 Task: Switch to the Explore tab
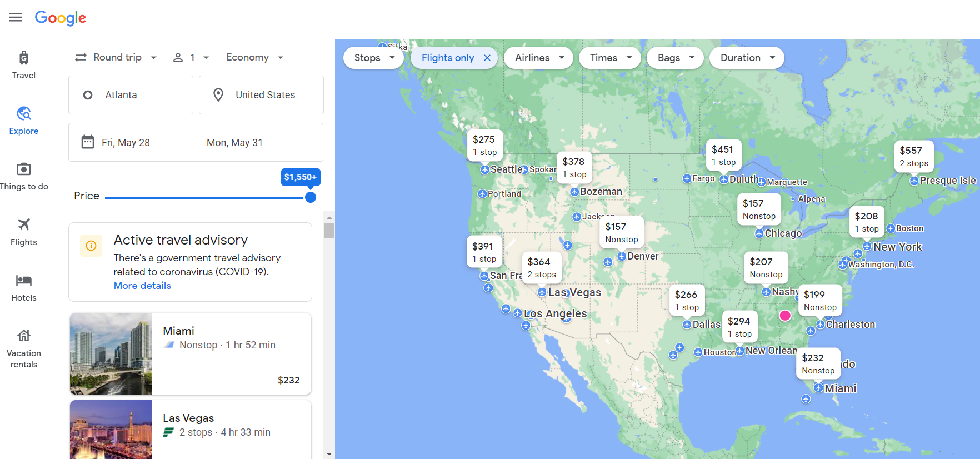point(23,121)
